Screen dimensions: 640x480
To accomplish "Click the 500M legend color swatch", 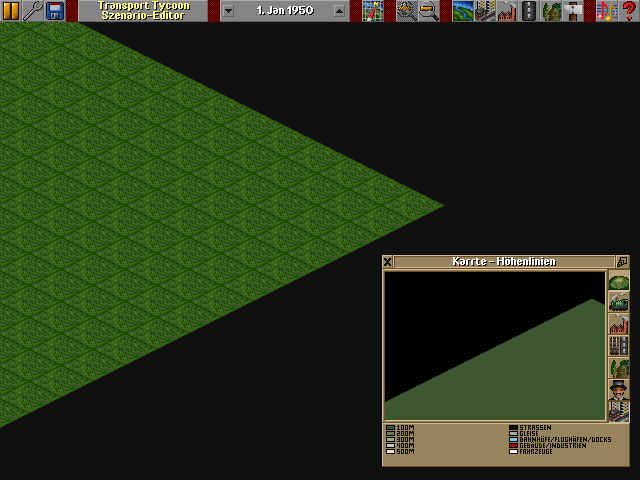I will (390, 451).
